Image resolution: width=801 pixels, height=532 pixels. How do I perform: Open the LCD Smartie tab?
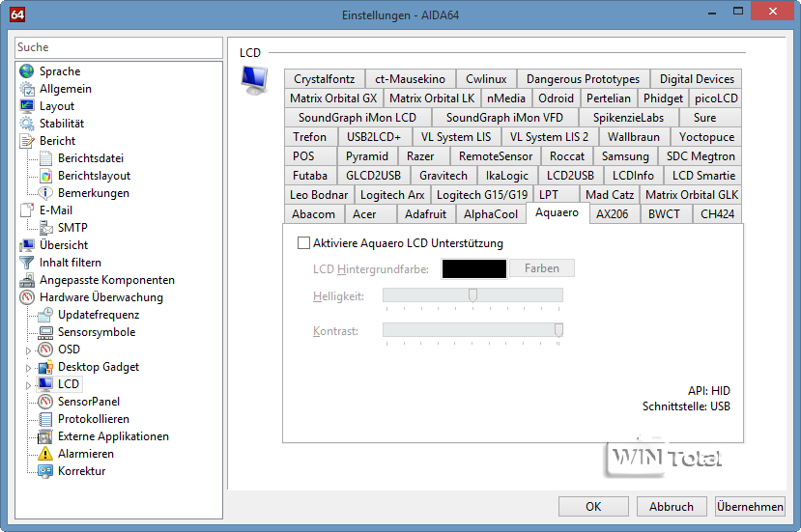(x=703, y=176)
